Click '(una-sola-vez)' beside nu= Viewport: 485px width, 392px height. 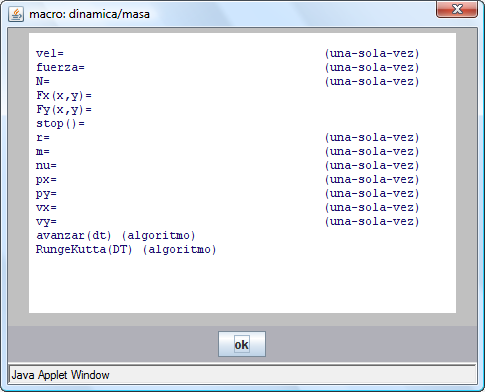pos(372,166)
